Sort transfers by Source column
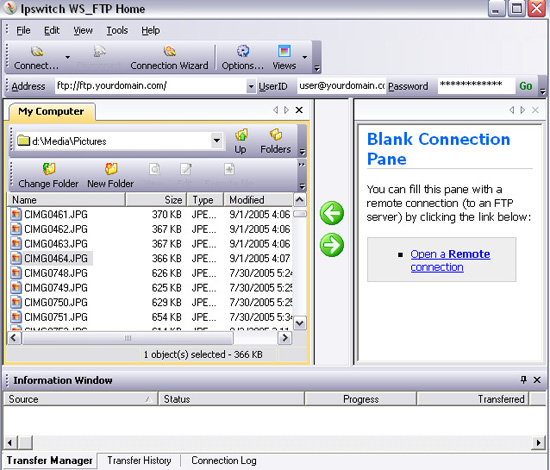 (80, 399)
